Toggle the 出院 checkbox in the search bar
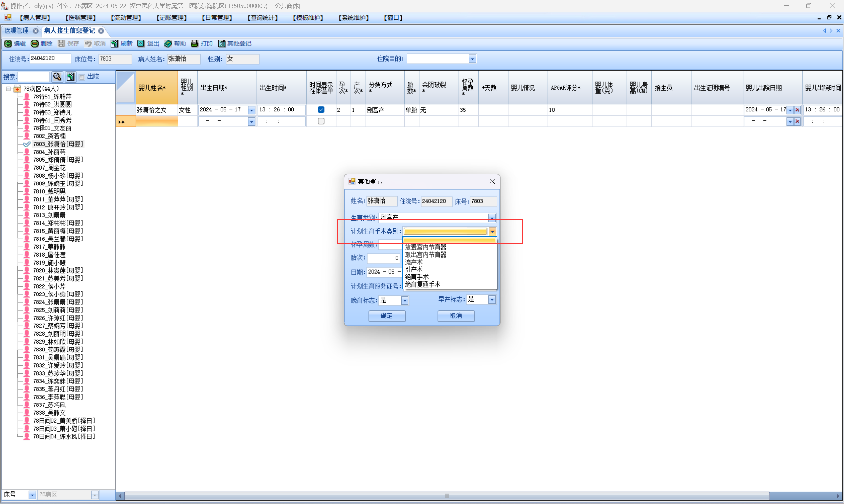 click(x=82, y=77)
